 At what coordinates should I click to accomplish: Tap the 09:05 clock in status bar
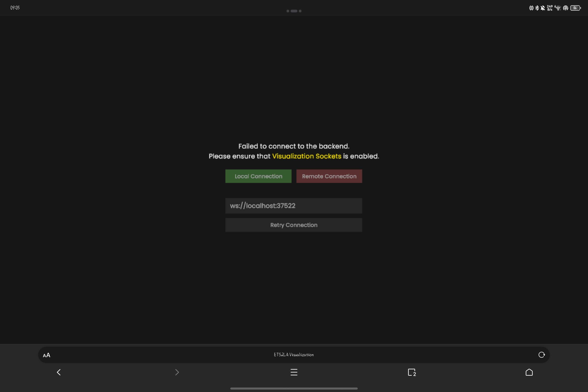[15, 8]
